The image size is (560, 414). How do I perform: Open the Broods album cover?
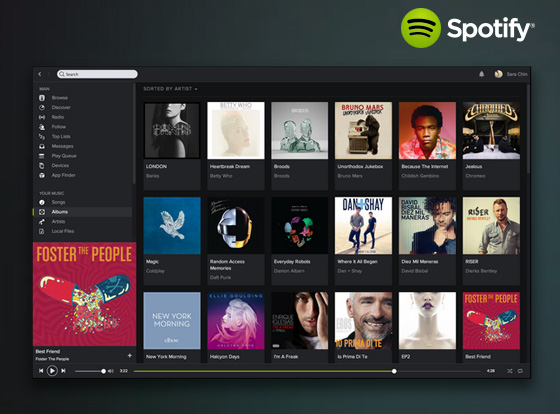[300, 130]
